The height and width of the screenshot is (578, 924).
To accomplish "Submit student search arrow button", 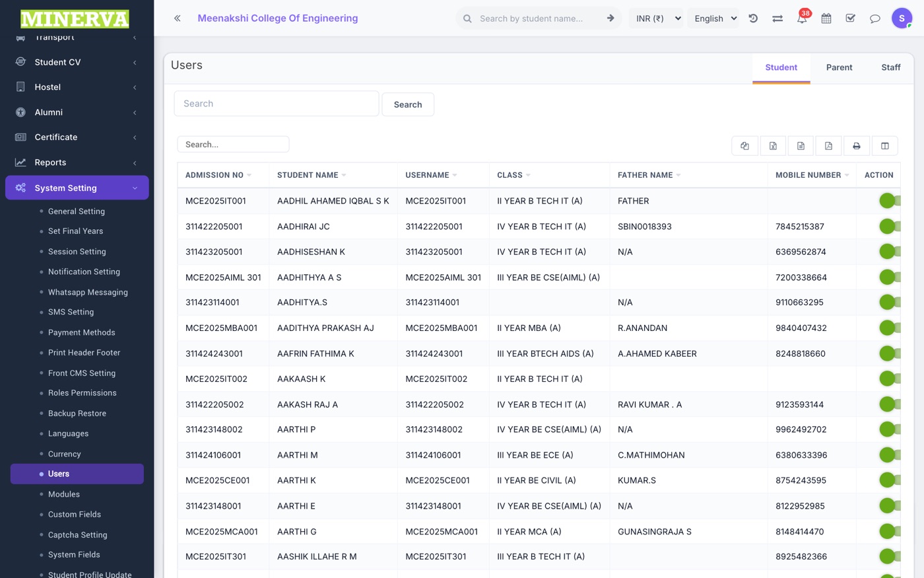I will [610, 18].
